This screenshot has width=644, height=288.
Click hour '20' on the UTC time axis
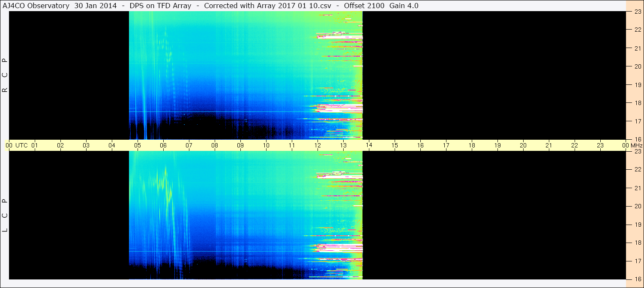pyautogui.click(x=523, y=145)
